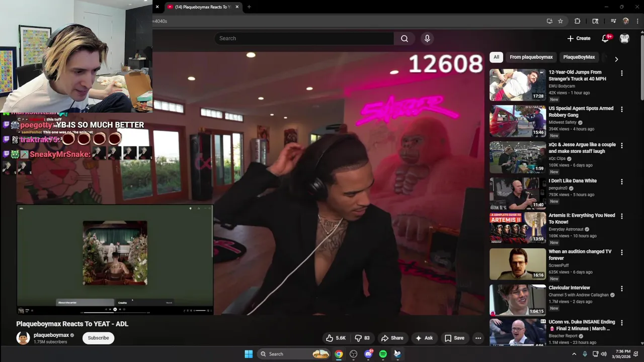Dislike the video with thumbs down
644x362 pixels.
[x=362, y=338]
